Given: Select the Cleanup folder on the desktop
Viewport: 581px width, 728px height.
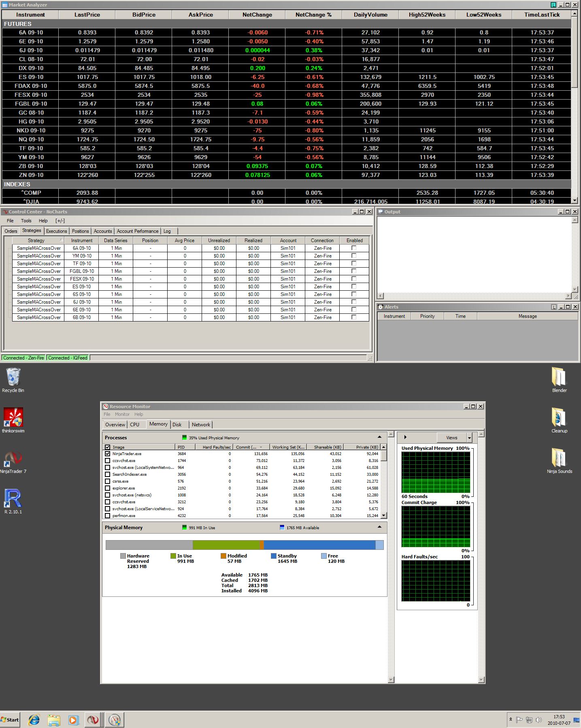Looking at the screenshot, I should click(x=559, y=420).
